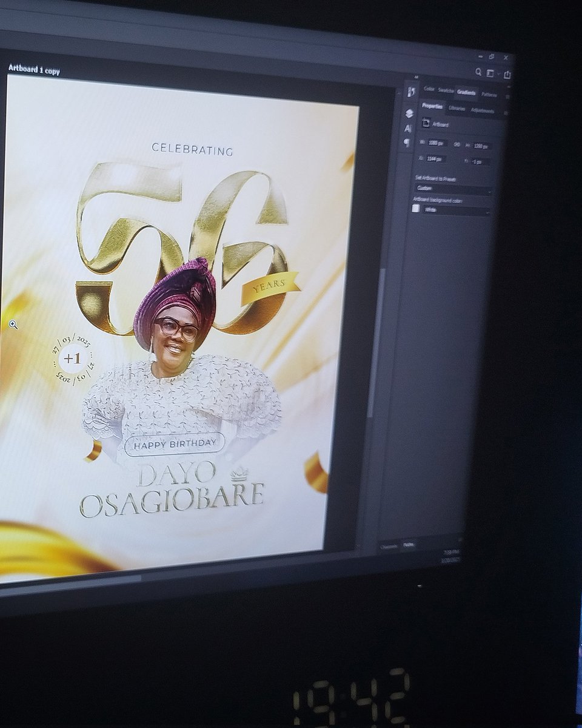Toggle the link width and height icon
Screen dimensions: 582x728
coord(457,144)
